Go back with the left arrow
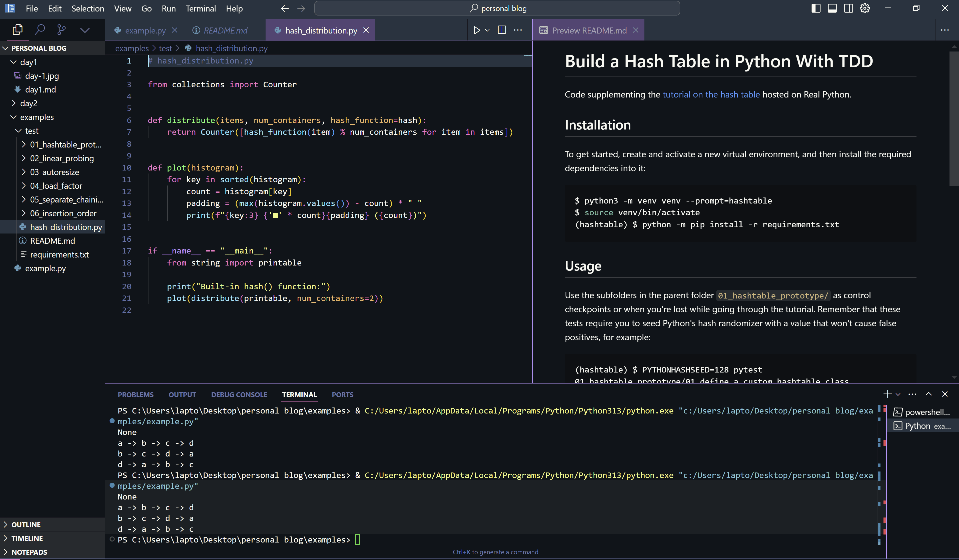959x560 pixels. tap(285, 8)
